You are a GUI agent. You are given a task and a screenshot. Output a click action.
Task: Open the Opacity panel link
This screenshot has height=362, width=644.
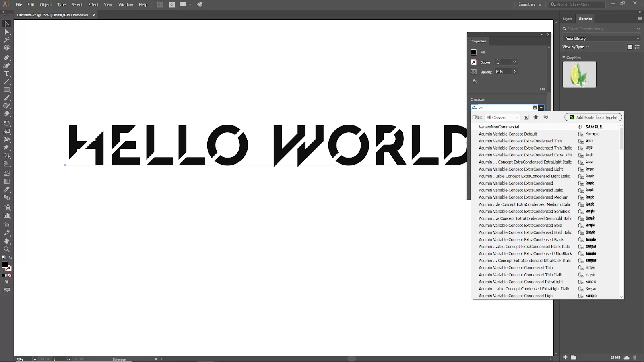(x=486, y=72)
